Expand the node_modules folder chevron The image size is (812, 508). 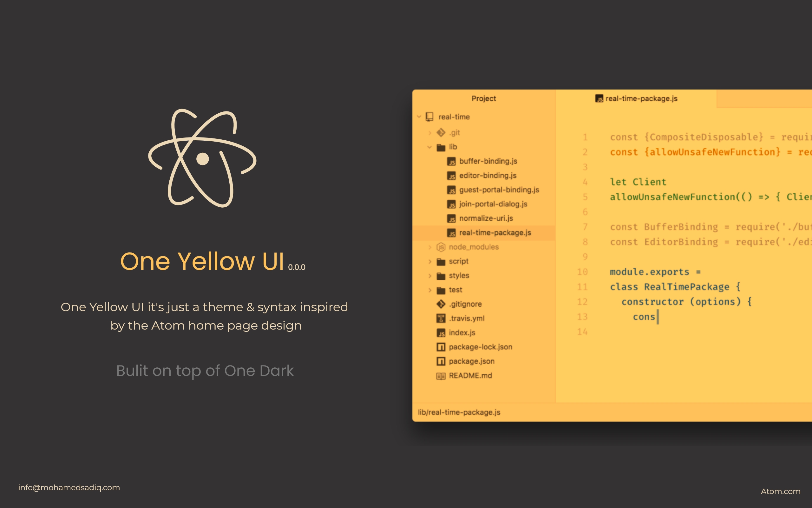pos(429,247)
